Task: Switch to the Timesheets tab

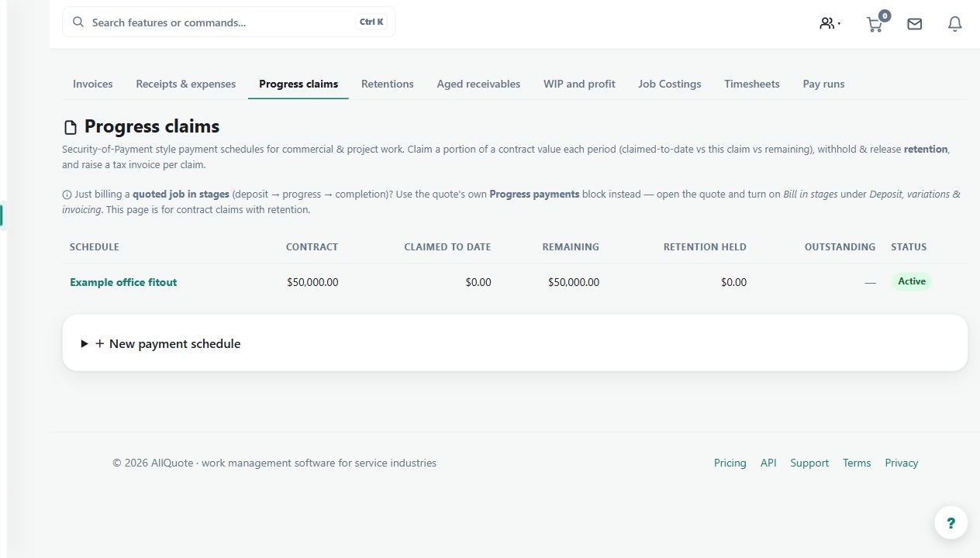Action: coord(752,84)
